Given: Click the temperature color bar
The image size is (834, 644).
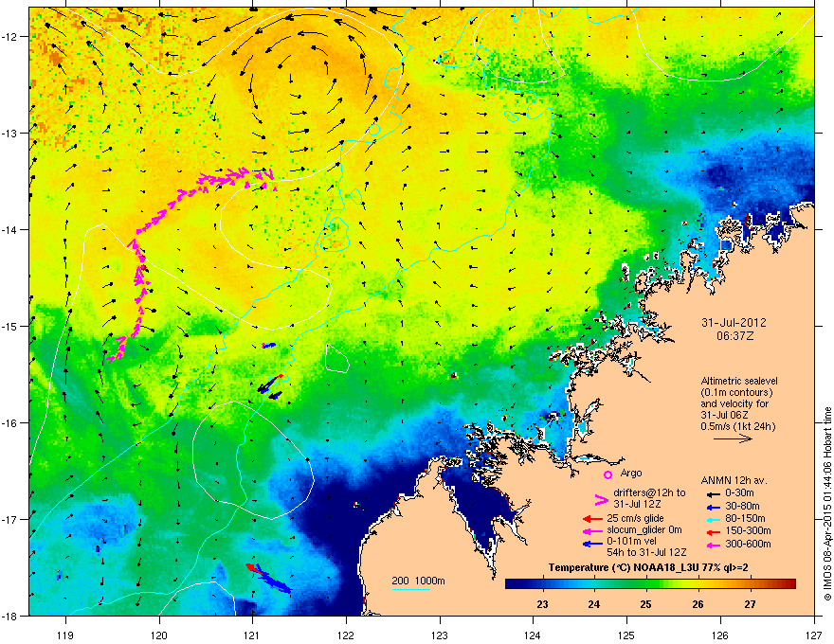Looking at the screenshot, I should point(650,584).
